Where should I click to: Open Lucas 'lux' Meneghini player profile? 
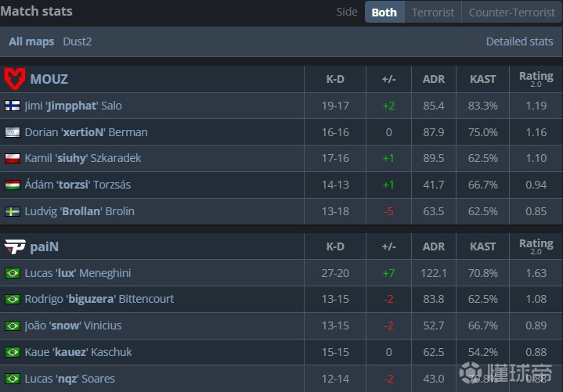[78, 273]
